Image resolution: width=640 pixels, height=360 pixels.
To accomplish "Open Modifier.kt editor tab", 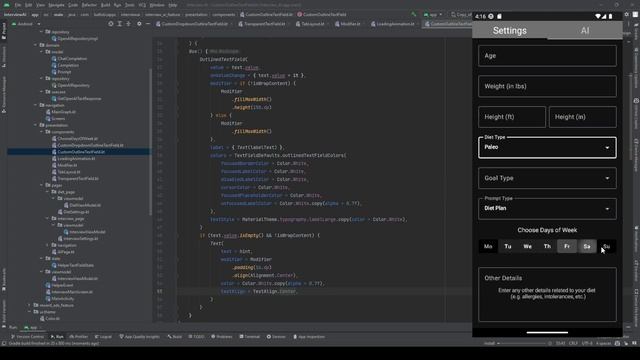I will (348, 24).
